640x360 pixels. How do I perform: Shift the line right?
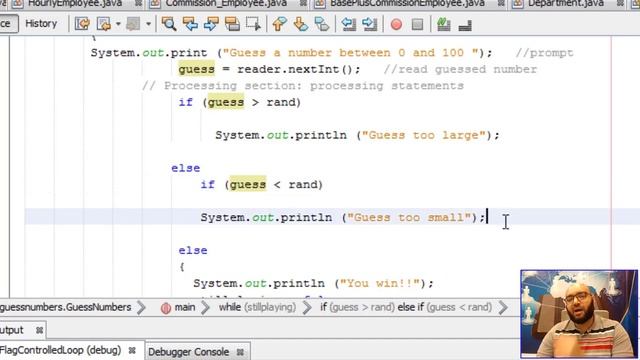click(369, 24)
